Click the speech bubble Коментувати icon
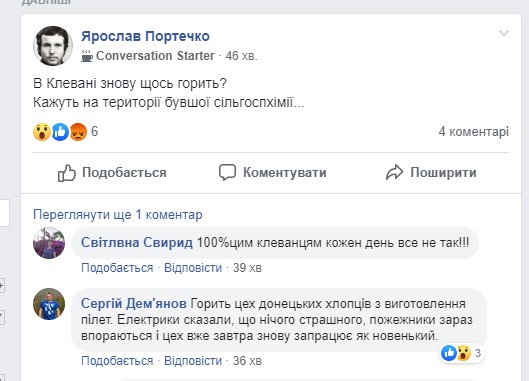The width and height of the screenshot is (529, 381). (227, 172)
